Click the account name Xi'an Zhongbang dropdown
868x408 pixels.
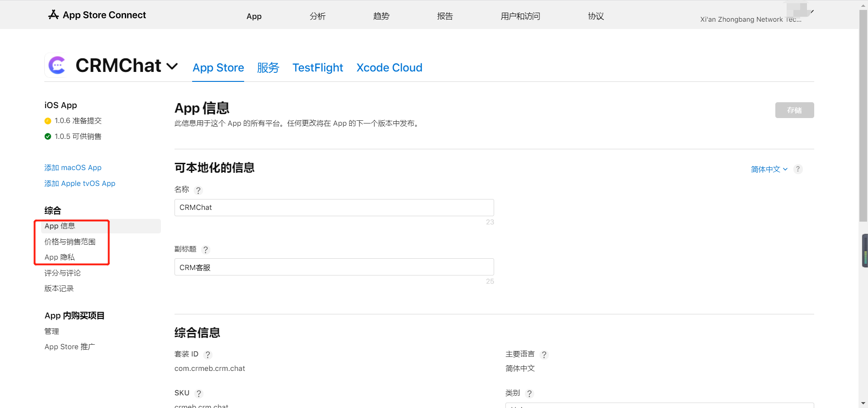(752, 19)
